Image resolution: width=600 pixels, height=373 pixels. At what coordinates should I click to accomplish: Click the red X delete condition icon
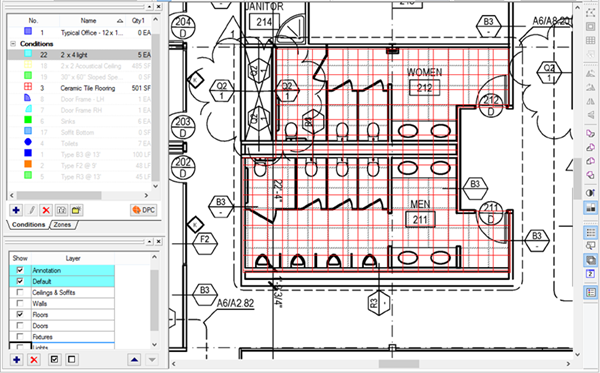[x=46, y=210]
